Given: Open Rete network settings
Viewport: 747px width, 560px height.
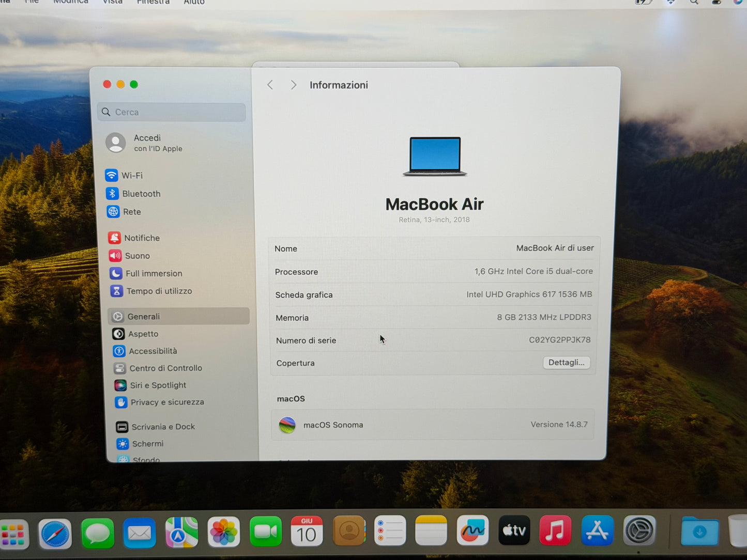Looking at the screenshot, I should point(124,212).
